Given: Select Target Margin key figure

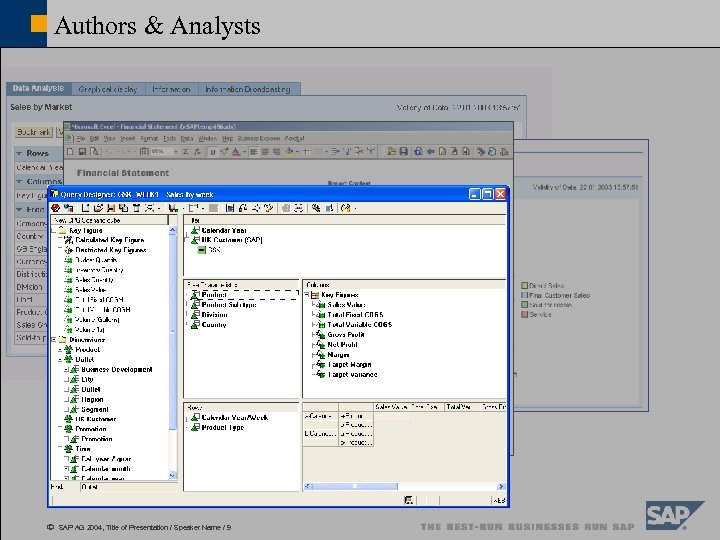Looking at the screenshot, I should tap(349, 365).
